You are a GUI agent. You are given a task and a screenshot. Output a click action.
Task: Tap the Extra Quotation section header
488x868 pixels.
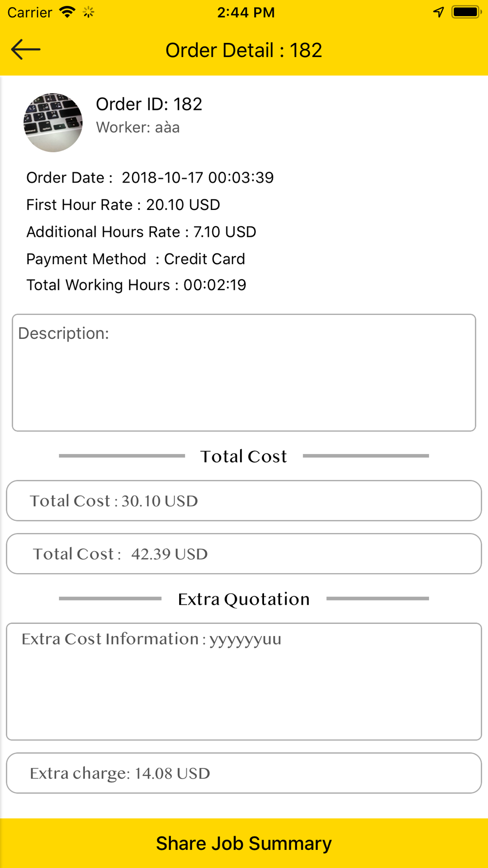(x=244, y=599)
